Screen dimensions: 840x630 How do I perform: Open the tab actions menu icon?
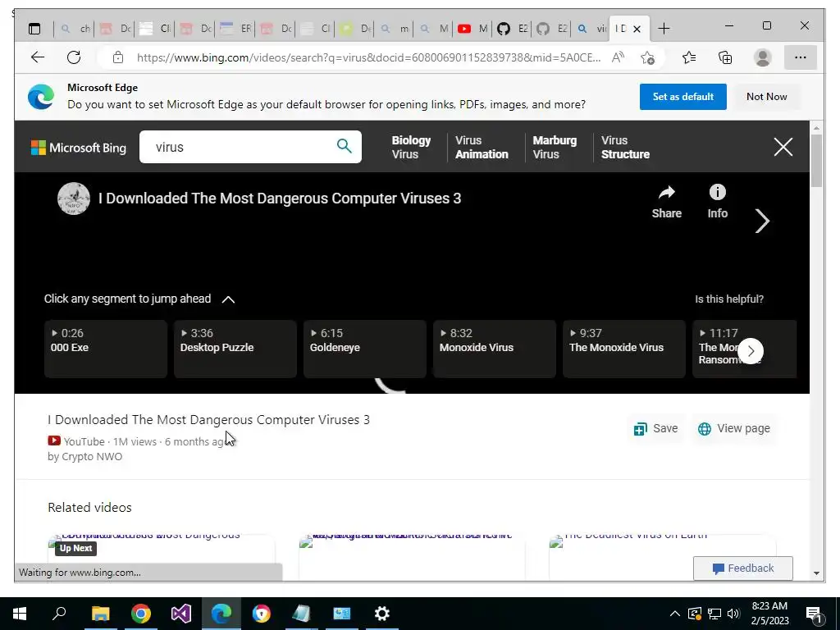tap(34, 29)
